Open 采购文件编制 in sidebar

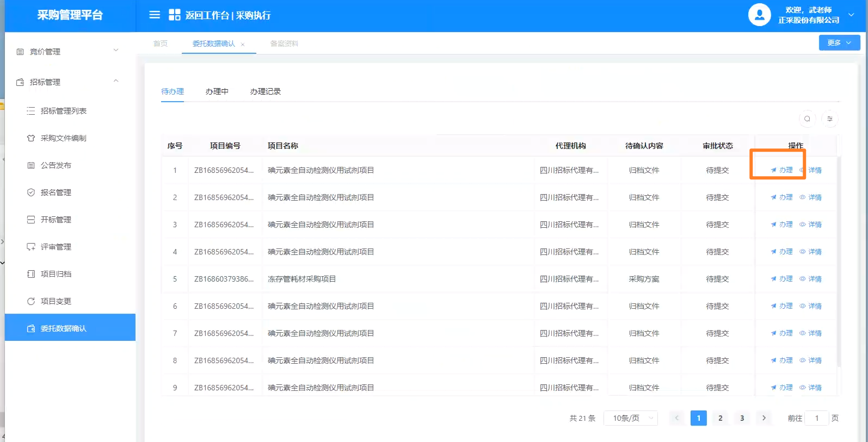tap(63, 138)
